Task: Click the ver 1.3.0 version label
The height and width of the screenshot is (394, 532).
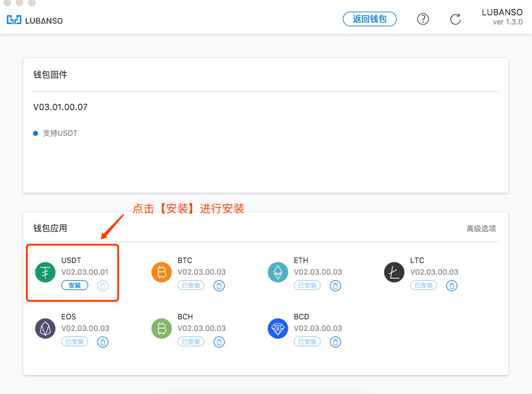Action: 508,22
